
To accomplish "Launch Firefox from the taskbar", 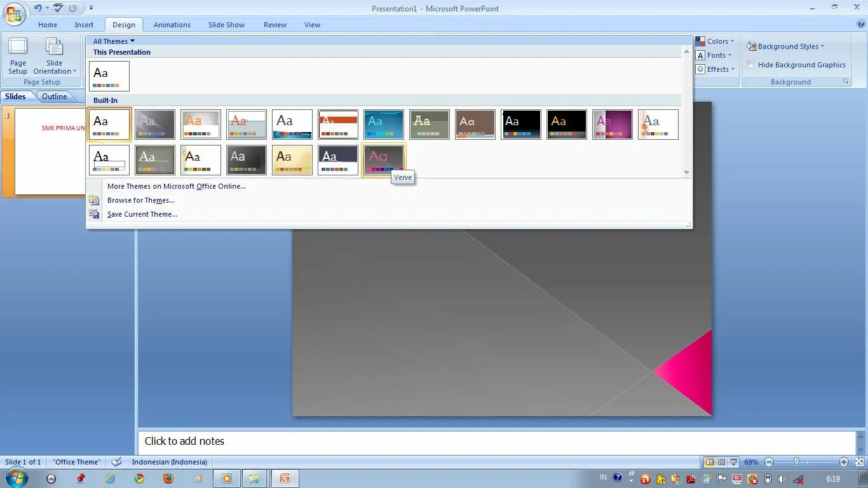I will pyautogui.click(x=168, y=478).
